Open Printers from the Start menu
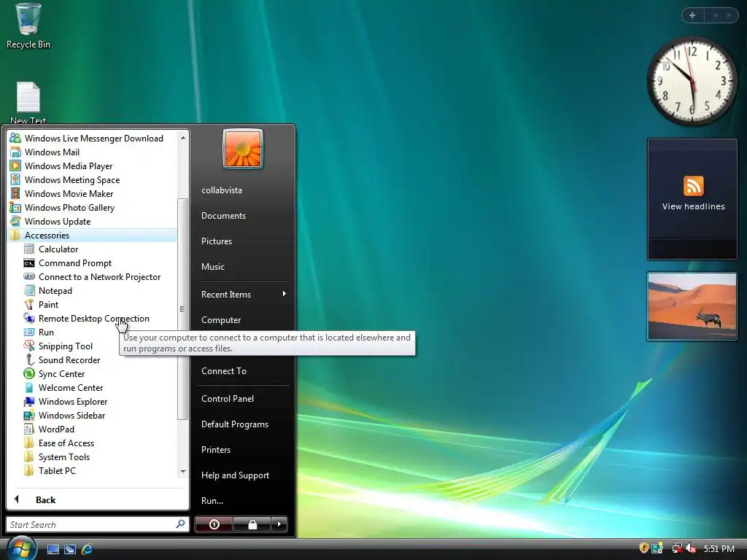 [x=216, y=449]
